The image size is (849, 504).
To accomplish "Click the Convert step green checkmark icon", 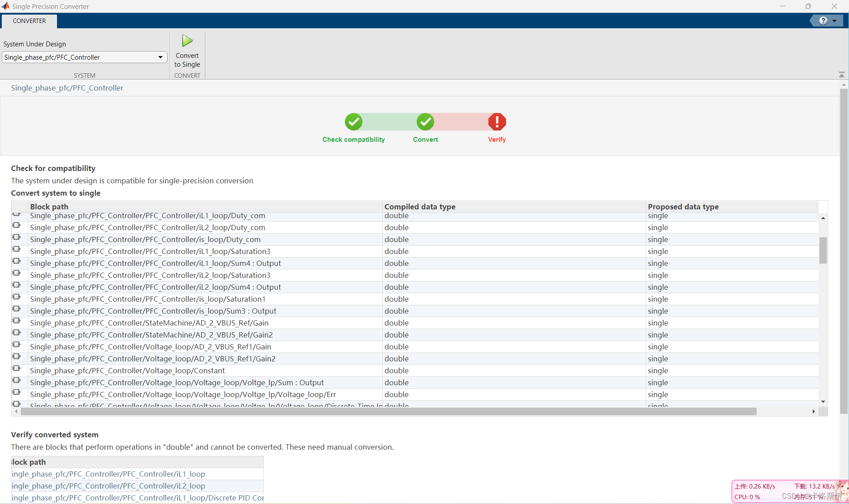I will click(425, 122).
